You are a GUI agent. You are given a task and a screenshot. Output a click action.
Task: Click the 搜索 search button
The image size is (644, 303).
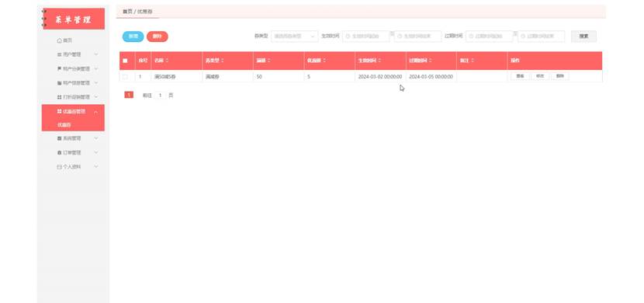coord(583,37)
